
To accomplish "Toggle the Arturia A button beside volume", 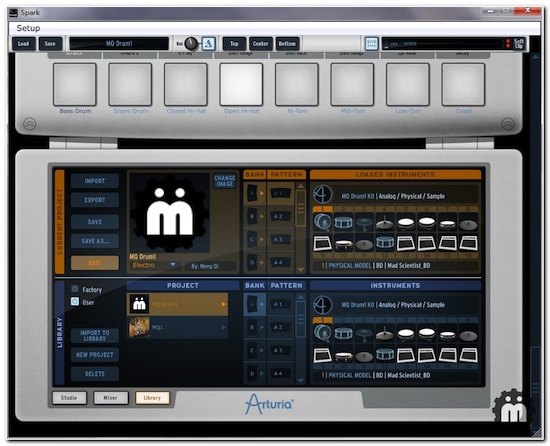I will [x=208, y=44].
